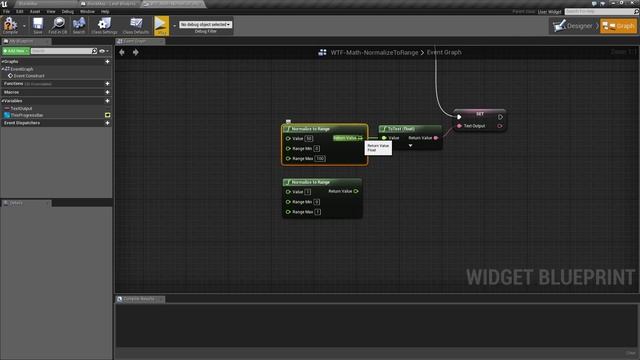Navigate forward with the graph's right arrow

tap(136, 52)
